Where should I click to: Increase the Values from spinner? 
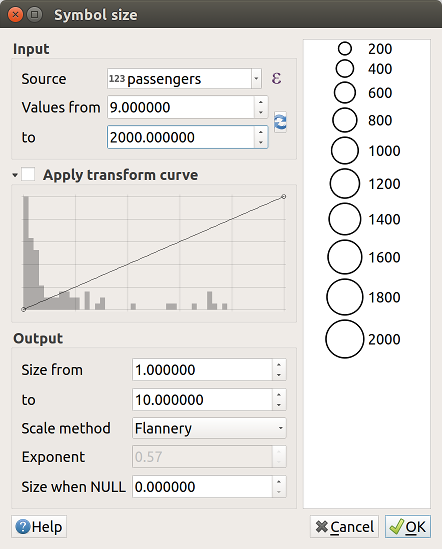coord(261,102)
